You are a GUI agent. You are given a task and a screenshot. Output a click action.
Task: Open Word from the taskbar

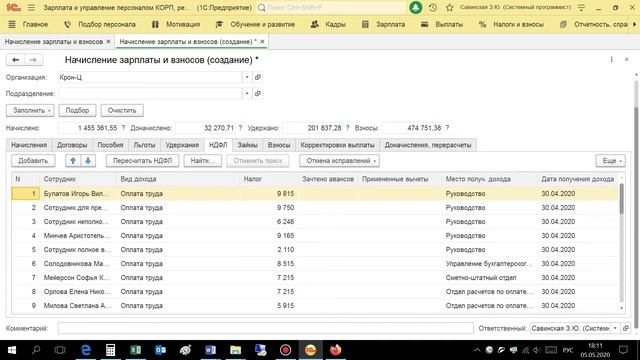pos(210,350)
